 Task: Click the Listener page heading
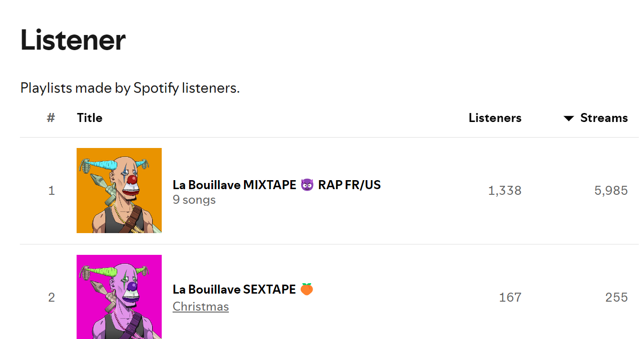coord(72,40)
